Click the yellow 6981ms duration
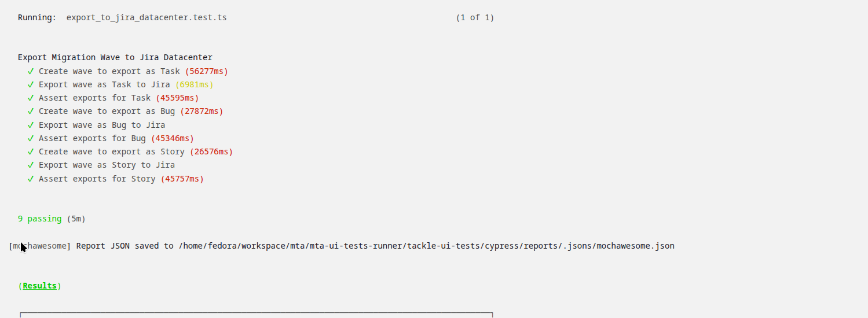Image resolution: width=868 pixels, height=318 pixels. tap(194, 84)
